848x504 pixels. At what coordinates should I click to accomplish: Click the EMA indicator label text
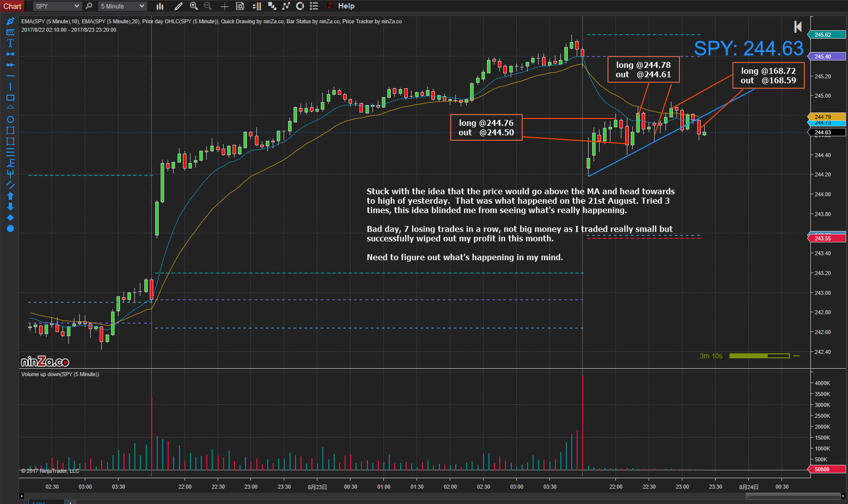[x=211, y=21]
